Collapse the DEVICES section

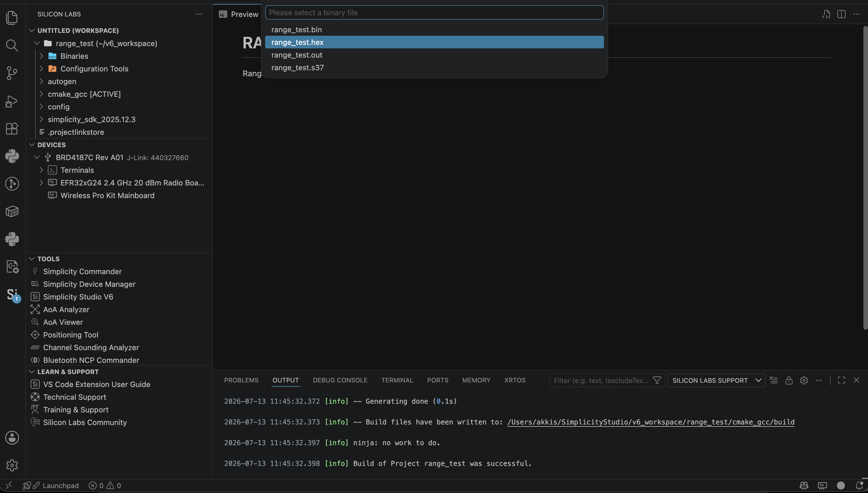(x=32, y=145)
